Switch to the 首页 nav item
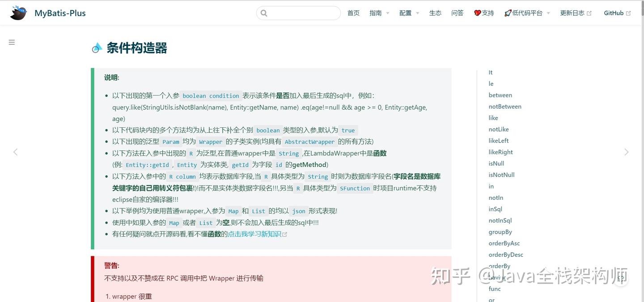Image resolution: width=644 pixels, height=302 pixels. [353, 13]
